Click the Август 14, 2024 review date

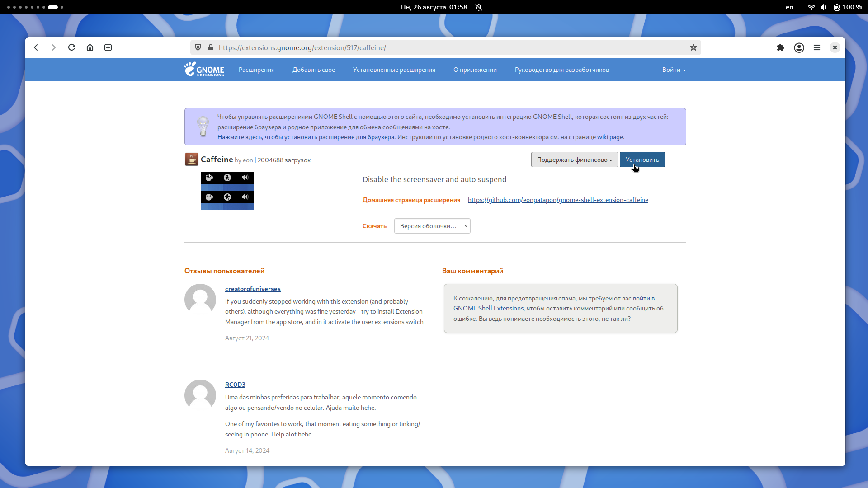(x=247, y=450)
